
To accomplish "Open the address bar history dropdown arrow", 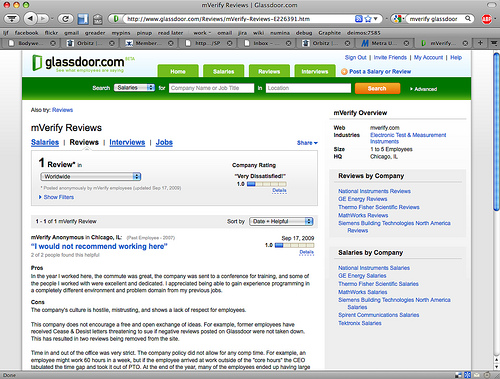I will click(x=376, y=19).
